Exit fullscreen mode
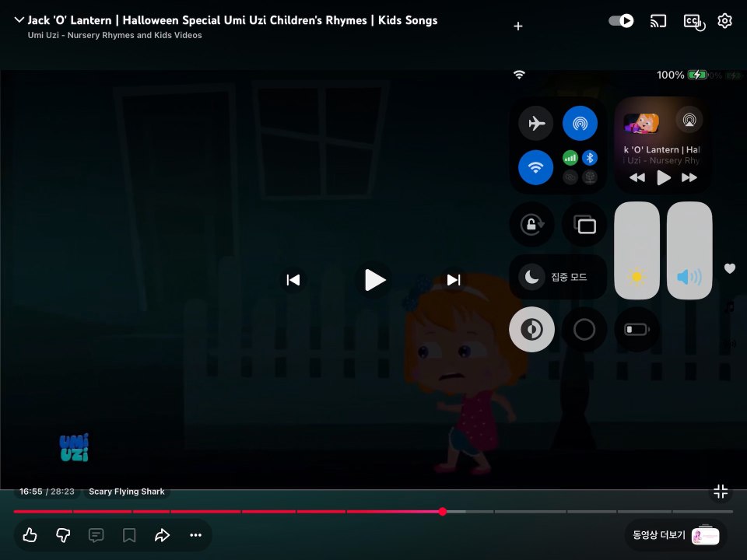 [721, 492]
